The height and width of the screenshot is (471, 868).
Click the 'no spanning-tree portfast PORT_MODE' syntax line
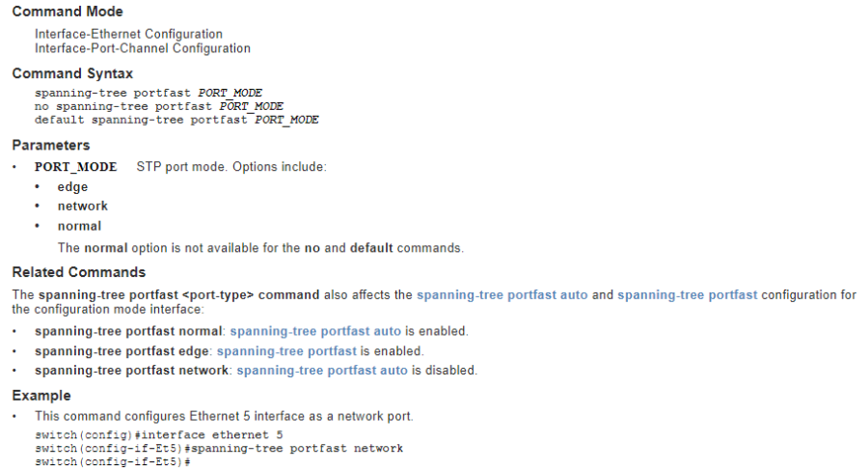[x=159, y=106]
